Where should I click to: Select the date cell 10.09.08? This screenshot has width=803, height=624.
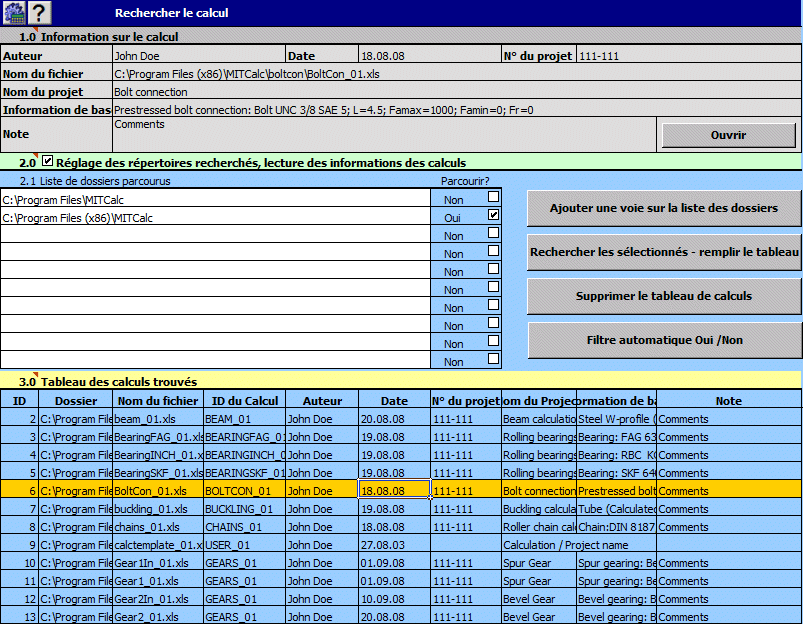click(x=394, y=598)
